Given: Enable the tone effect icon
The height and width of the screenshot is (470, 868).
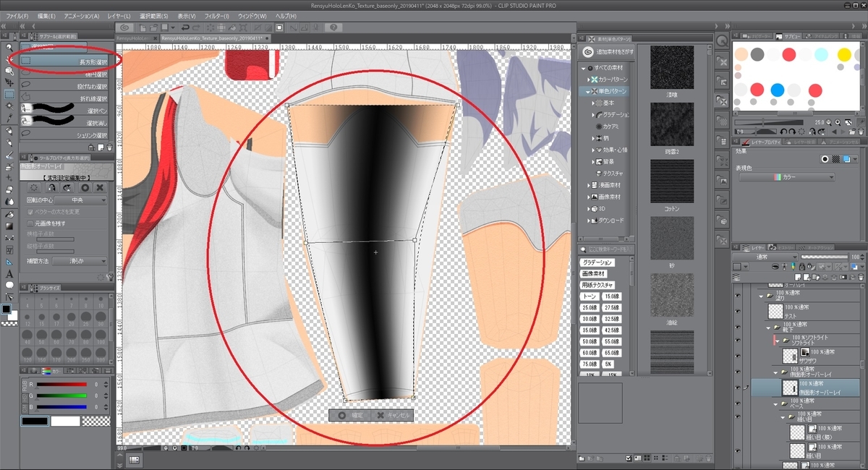Looking at the screenshot, I should click(835, 159).
